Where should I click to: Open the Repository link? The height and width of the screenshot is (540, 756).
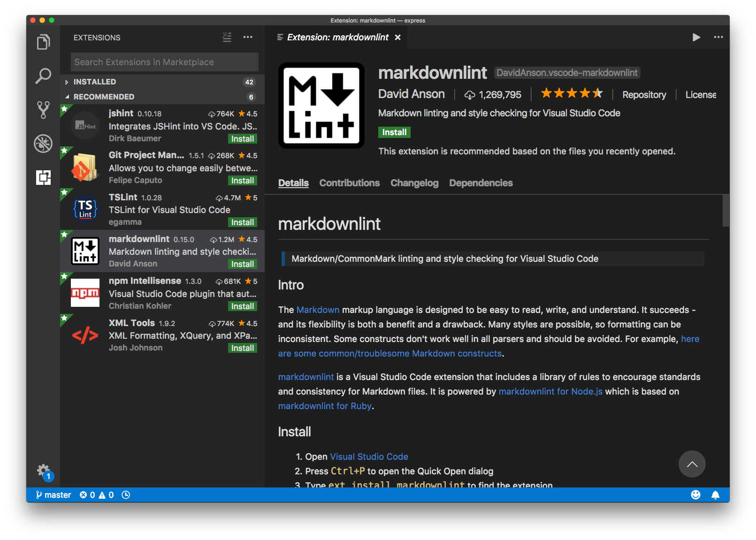[644, 95]
